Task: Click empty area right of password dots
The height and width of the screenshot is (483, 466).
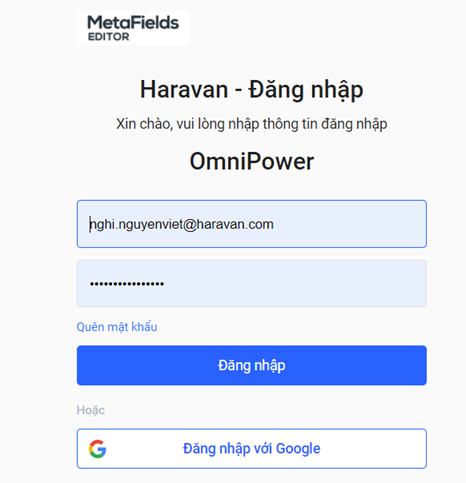Action: pyautogui.click(x=293, y=284)
